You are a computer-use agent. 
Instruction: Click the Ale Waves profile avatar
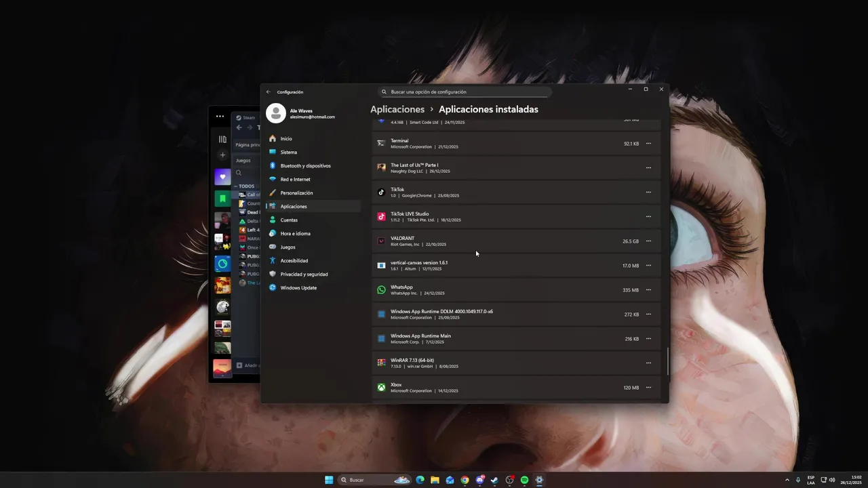pyautogui.click(x=276, y=113)
